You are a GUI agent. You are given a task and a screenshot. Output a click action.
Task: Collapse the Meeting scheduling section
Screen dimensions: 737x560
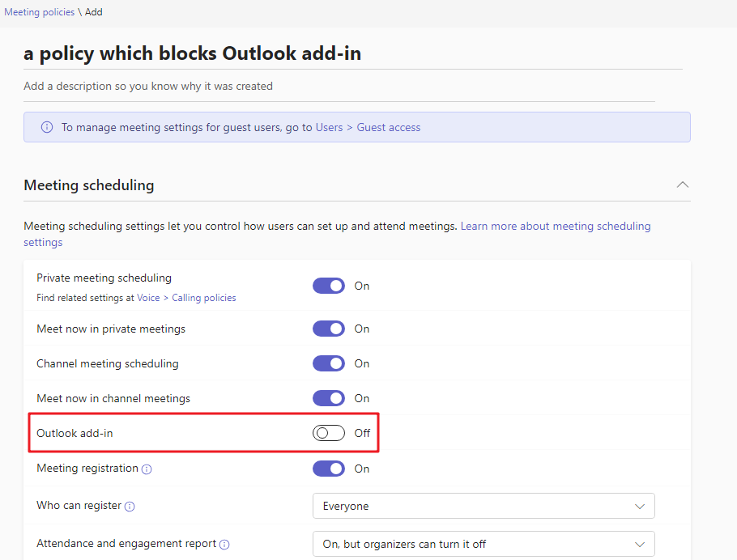pos(683,185)
